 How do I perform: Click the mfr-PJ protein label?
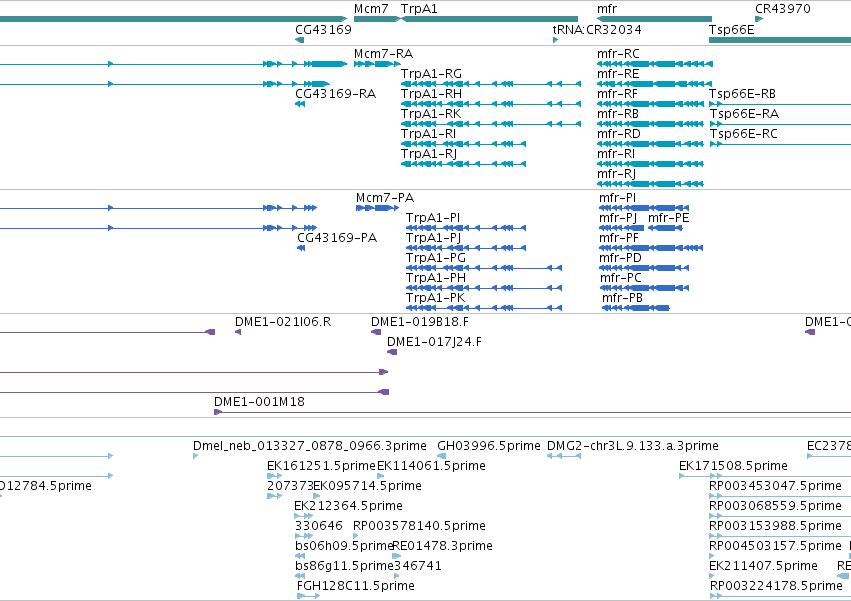pyautogui.click(x=618, y=218)
